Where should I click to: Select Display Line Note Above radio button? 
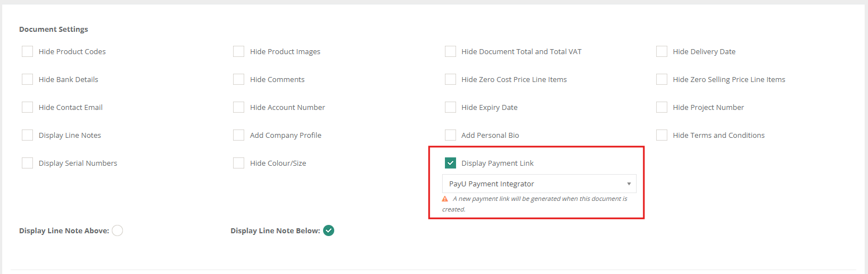pos(117,230)
